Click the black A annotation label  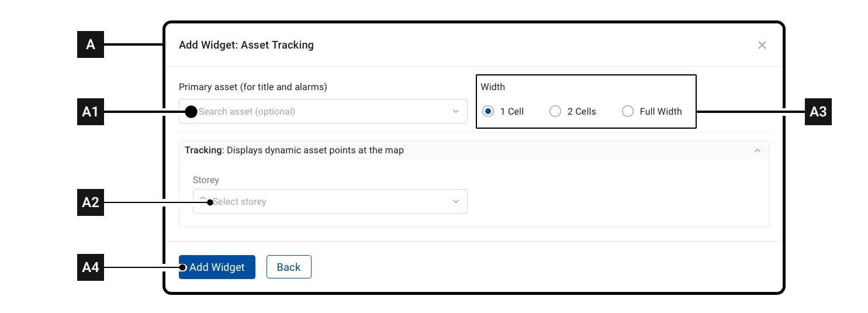point(91,44)
